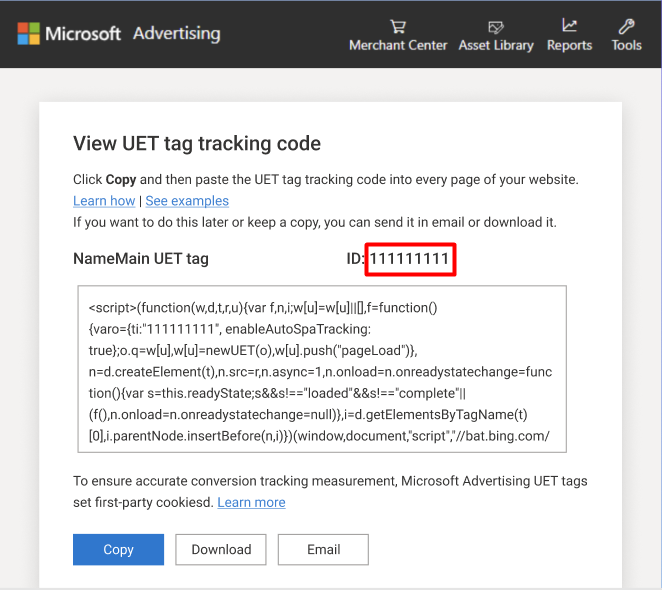Select the Asset Library menu label
This screenshot has width=662, height=590.
(496, 45)
